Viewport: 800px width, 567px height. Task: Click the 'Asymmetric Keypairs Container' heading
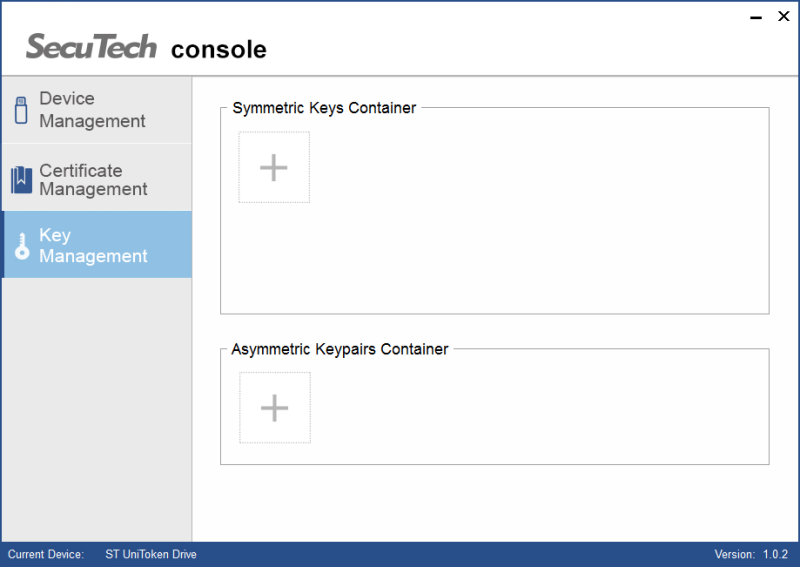[x=340, y=349]
